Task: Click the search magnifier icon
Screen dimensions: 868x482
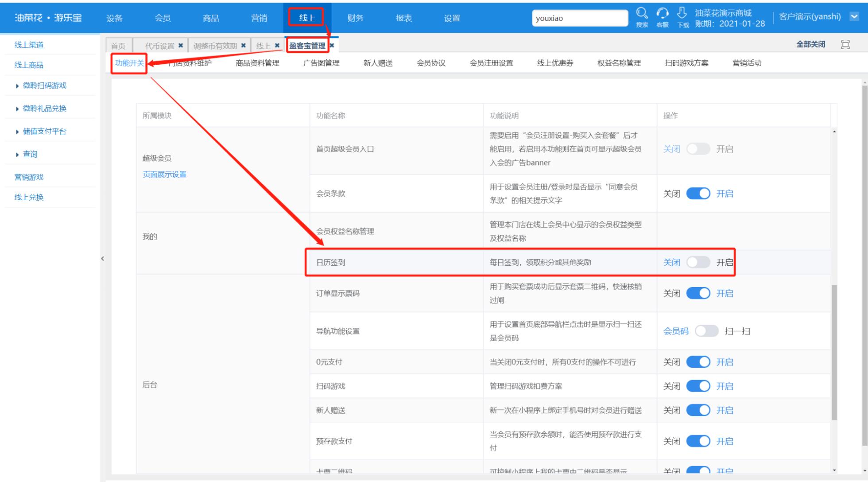Action: tap(642, 13)
